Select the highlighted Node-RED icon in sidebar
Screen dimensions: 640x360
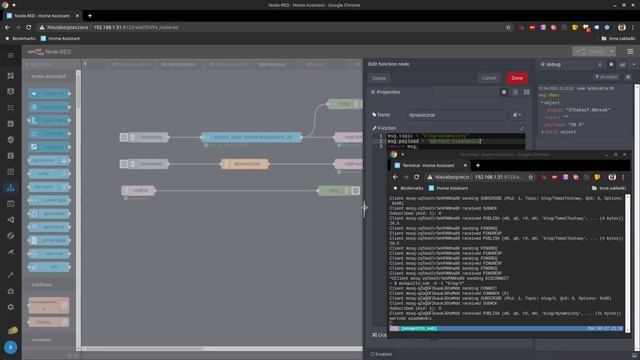[x=11, y=188]
